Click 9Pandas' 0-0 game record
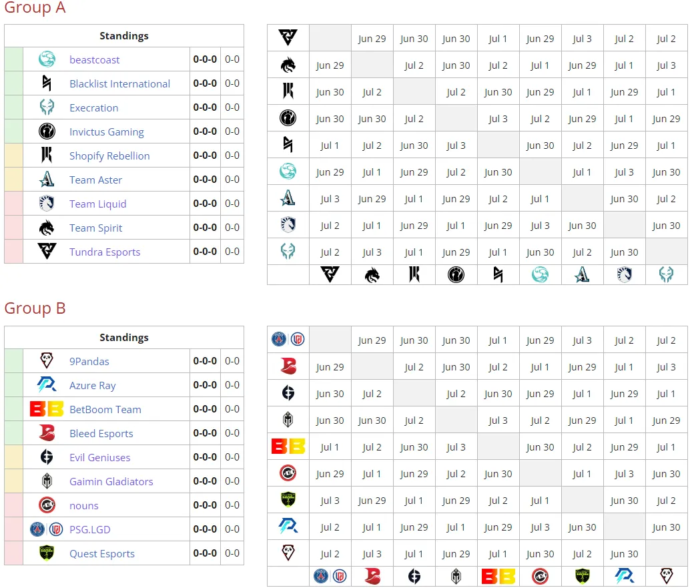The image size is (700, 588). (x=232, y=361)
